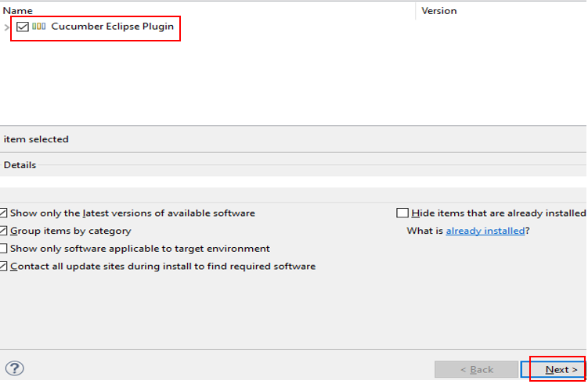Click the Name column header
Screen dimensions: 588x384
pyautogui.click(x=18, y=11)
